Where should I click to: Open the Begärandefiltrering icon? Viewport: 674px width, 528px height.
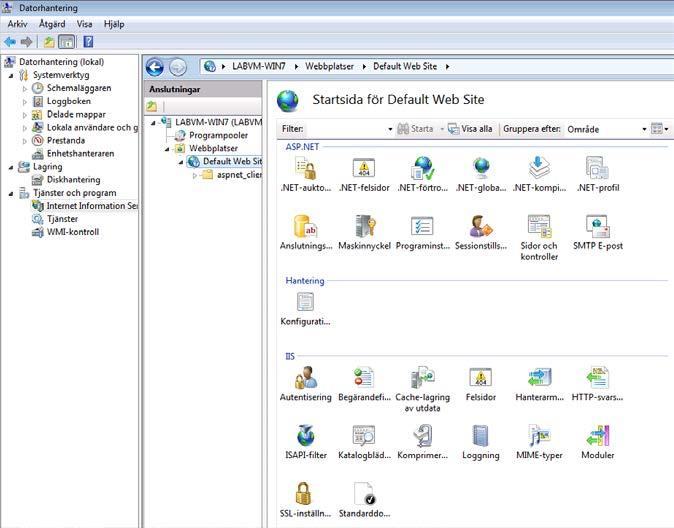point(364,378)
